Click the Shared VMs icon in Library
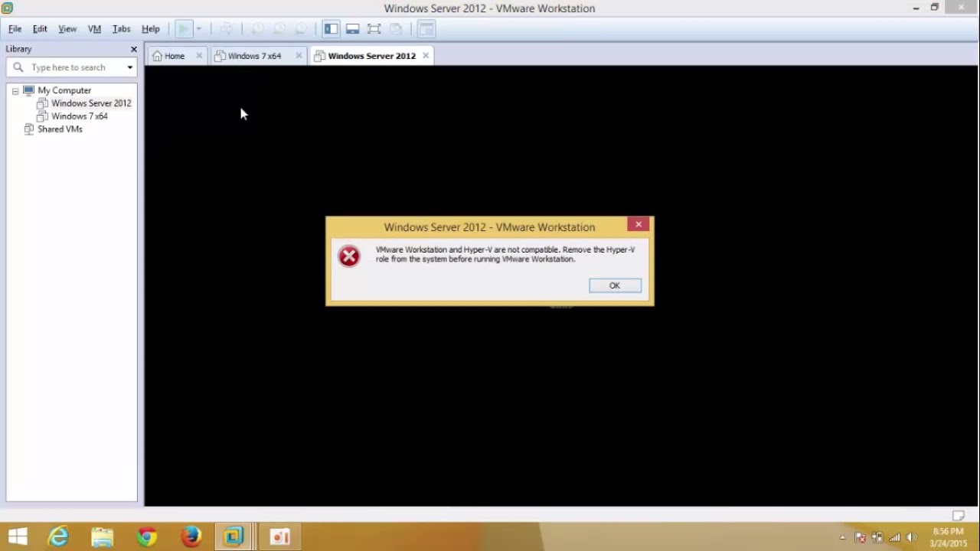Screen dimensions: 980x551 coord(28,129)
